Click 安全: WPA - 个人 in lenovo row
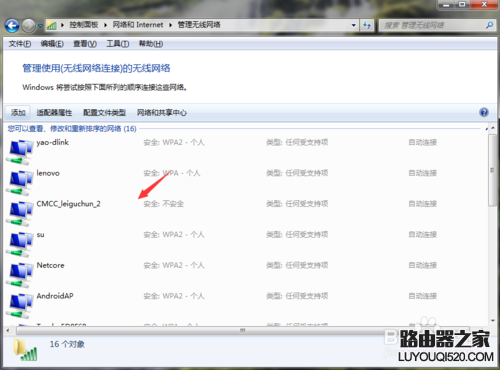Screen dimensions: 500x370 tap(172, 173)
